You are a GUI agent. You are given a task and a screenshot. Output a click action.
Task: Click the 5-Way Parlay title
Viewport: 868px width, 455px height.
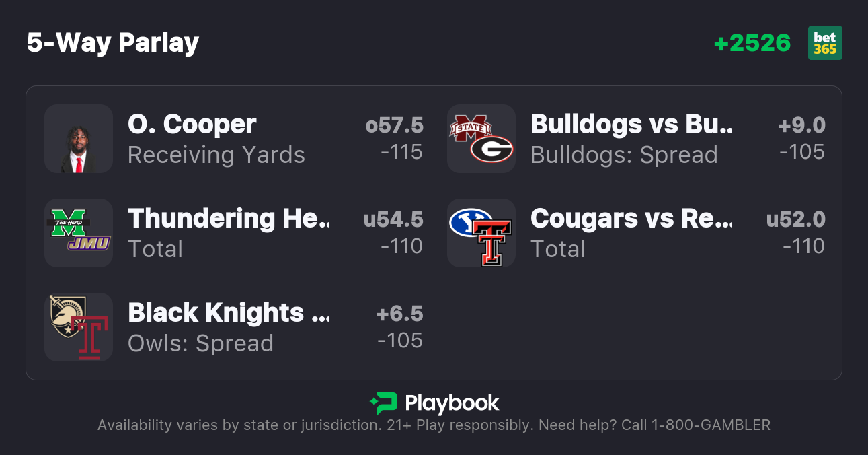[113, 43]
